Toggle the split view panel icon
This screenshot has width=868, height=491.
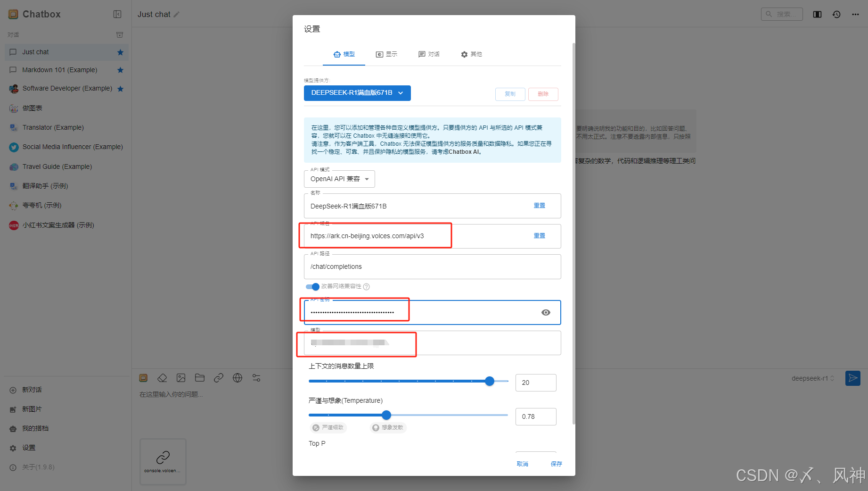coord(817,14)
